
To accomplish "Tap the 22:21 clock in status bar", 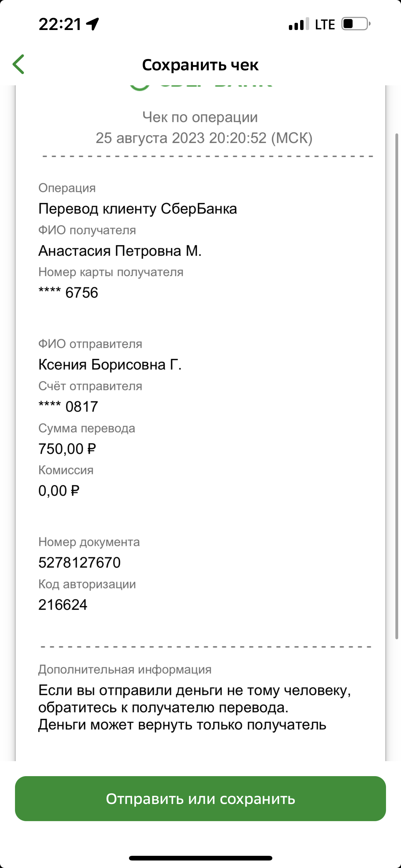I will [x=60, y=24].
